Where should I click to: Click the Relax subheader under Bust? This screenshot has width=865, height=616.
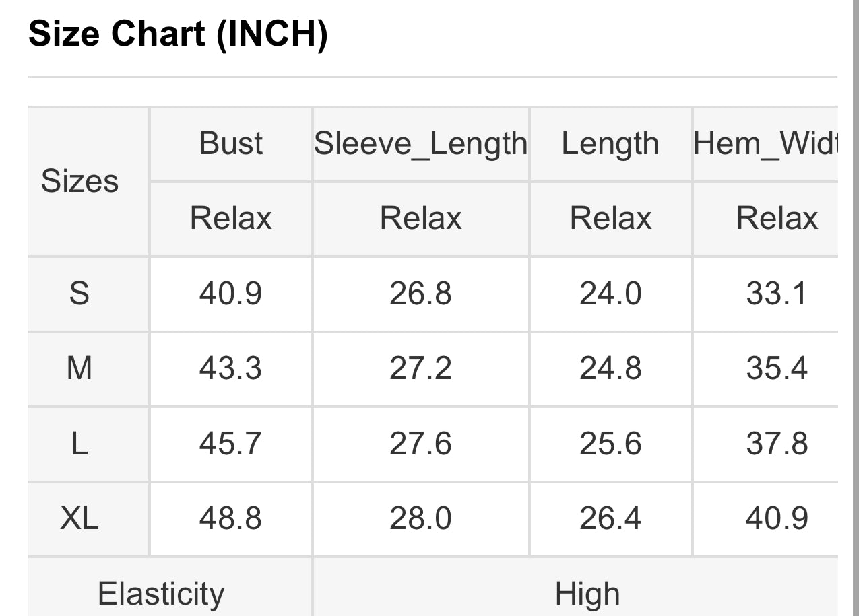point(230,219)
